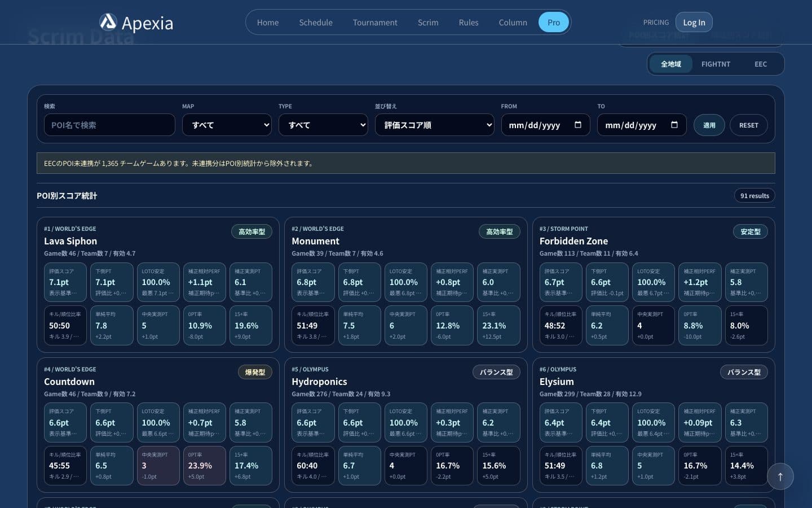Click the バランス型 badge on Hydroponics
812x508 pixels.
496,373
